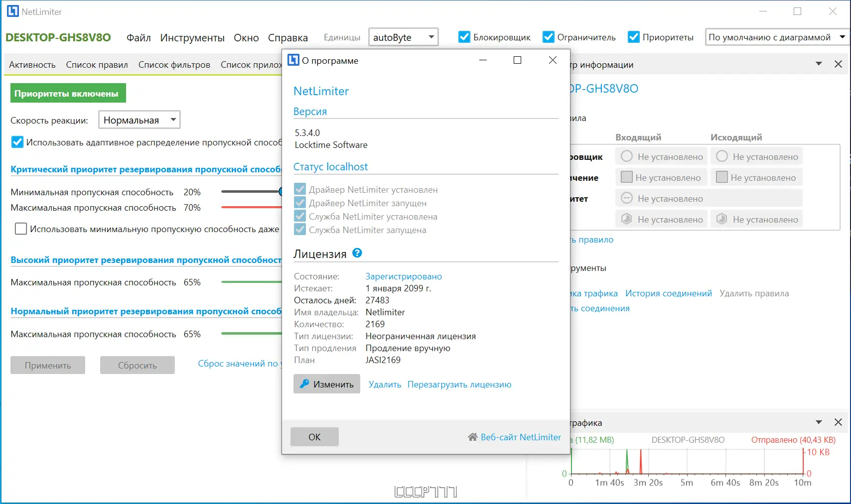The image size is (851, 504).
Task: Click the home icon beside the website link
Action: point(473,437)
